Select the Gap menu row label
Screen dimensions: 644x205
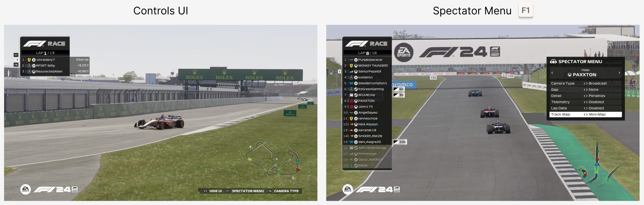[x=555, y=90]
